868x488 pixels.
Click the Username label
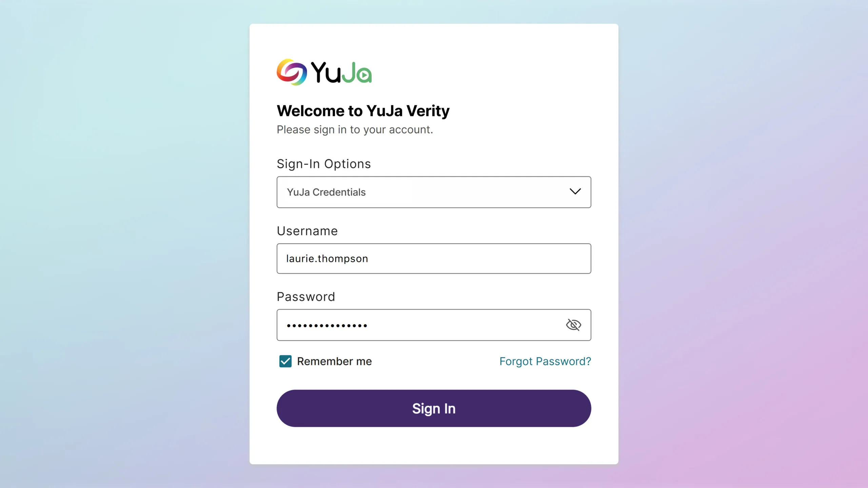[307, 231]
